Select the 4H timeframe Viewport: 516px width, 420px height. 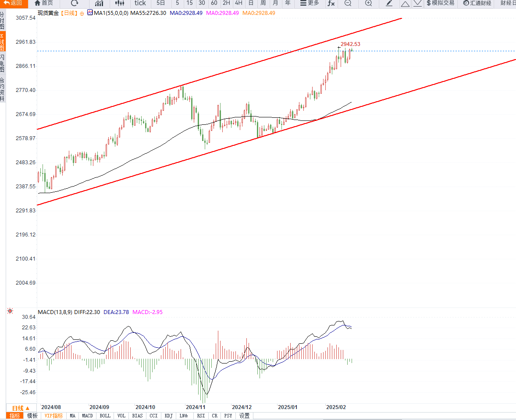point(238,4)
